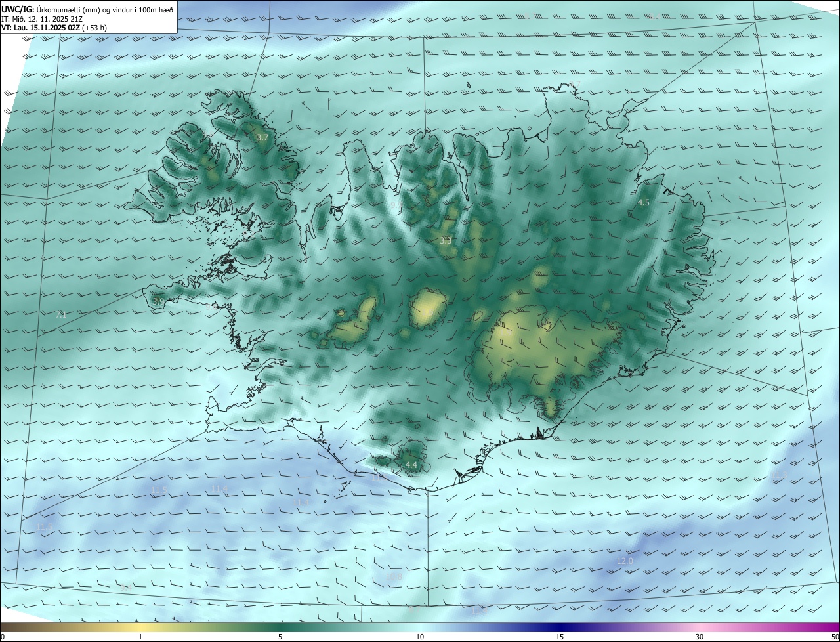Click the 7.1 value on the map
The width and height of the screenshot is (840, 642).
(x=61, y=315)
